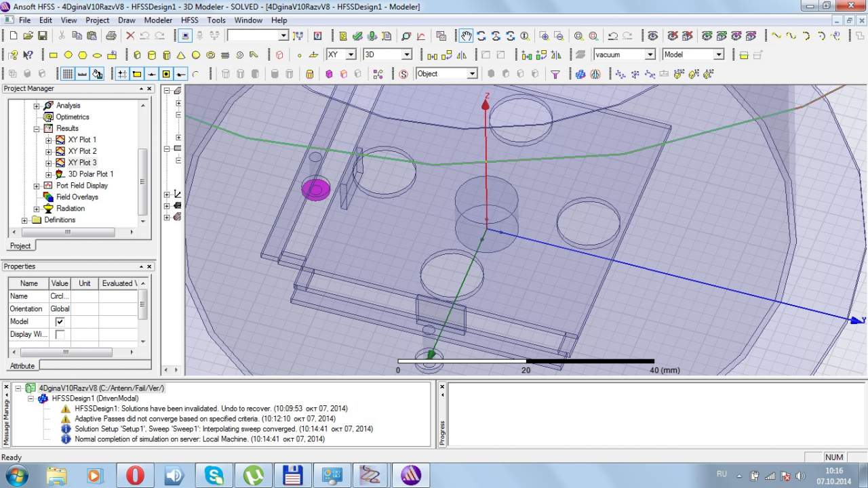Click the Save diskette icon

point(42,36)
